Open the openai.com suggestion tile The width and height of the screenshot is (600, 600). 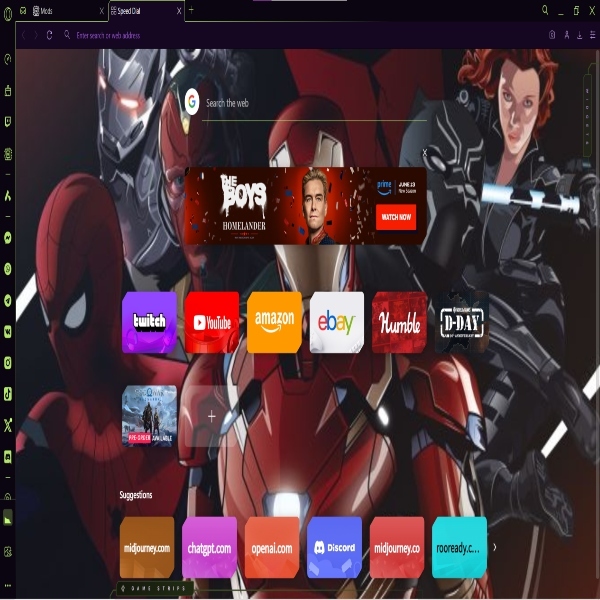tap(272, 548)
